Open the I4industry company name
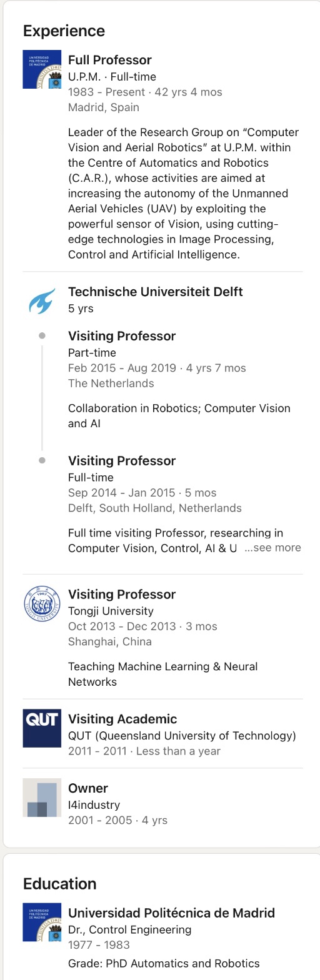Image resolution: width=320 pixels, height=980 pixels. tap(94, 805)
